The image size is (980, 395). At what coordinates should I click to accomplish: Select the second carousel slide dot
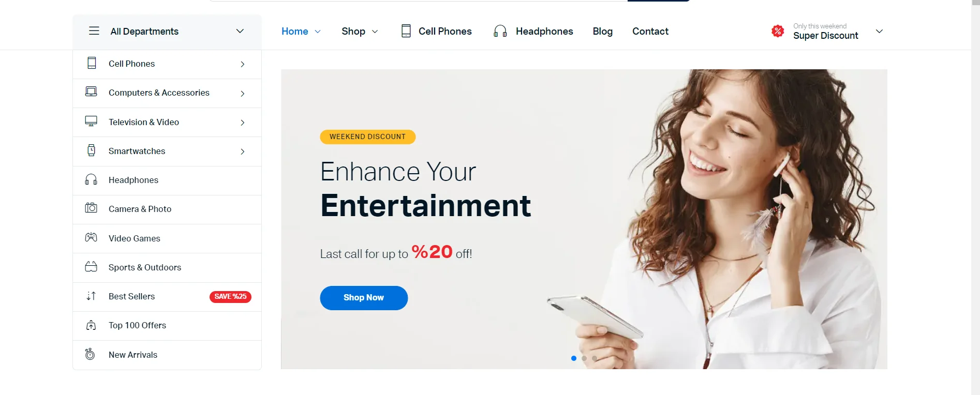[584, 358]
